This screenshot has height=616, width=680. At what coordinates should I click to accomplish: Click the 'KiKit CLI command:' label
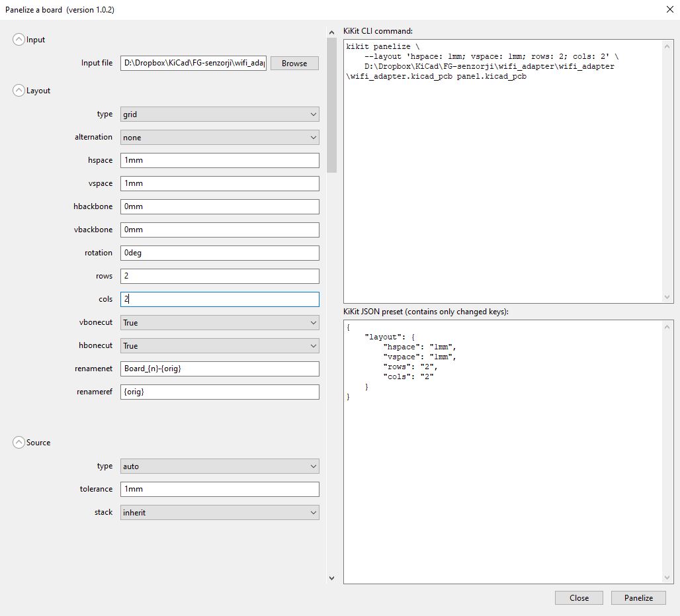[x=378, y=31]
